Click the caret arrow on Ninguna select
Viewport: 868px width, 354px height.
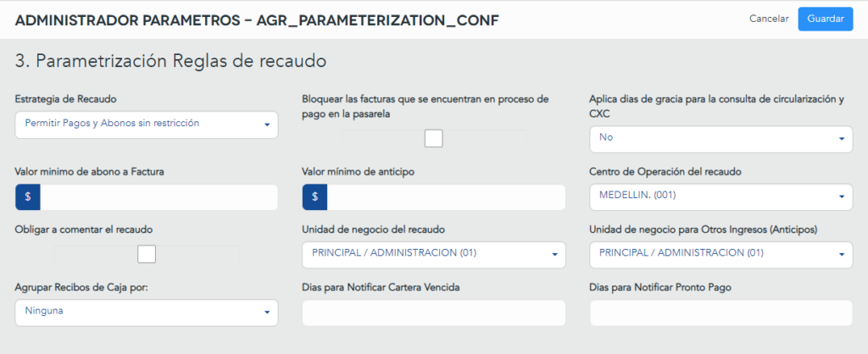tap(267, 313)
